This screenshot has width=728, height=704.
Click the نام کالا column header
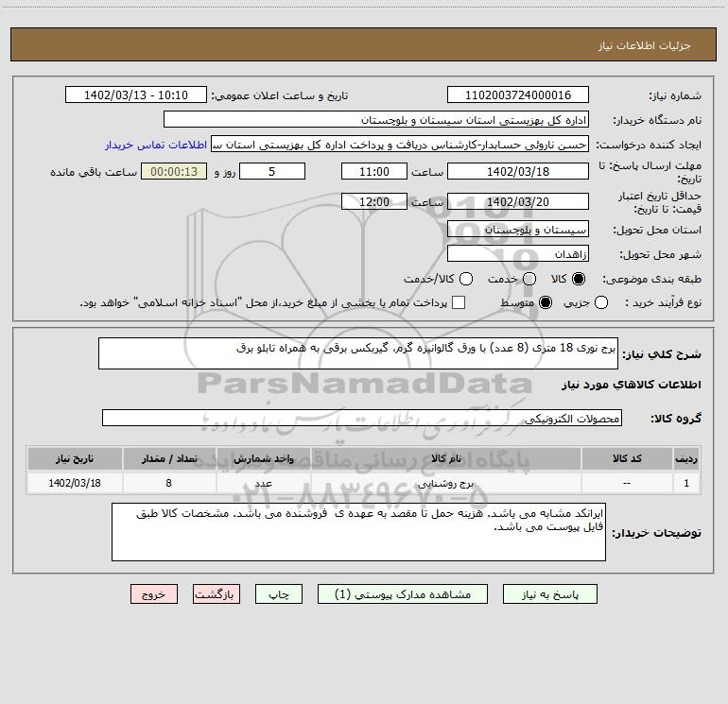[445, 458]
